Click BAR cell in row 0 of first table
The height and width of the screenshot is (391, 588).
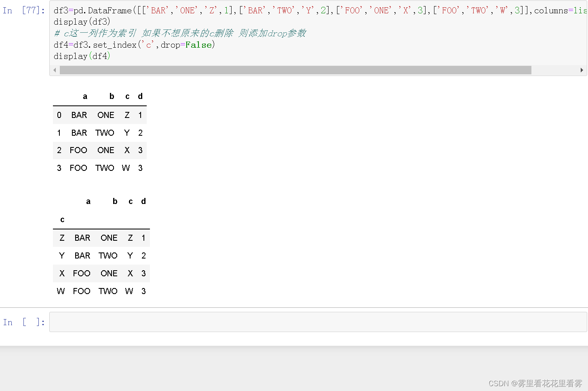79,115
